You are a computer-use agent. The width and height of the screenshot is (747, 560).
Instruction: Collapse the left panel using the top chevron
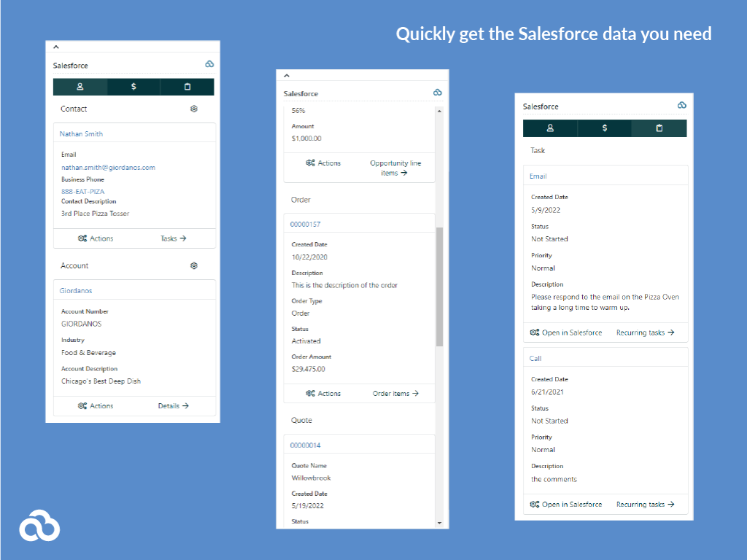click(56, 46)
